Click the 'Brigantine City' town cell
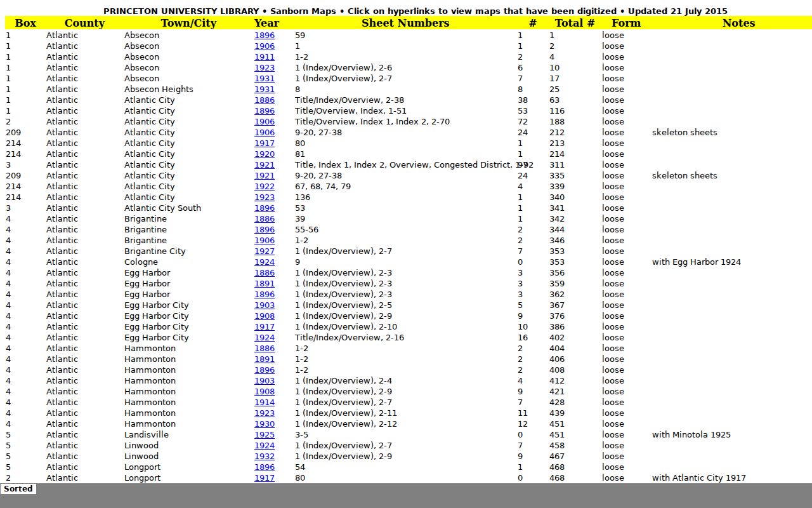The image size is (812, 508). tap(155, 251)
